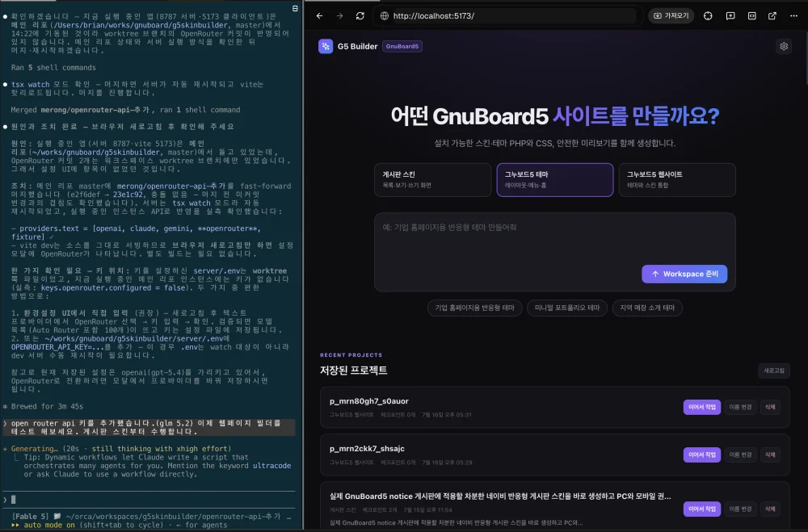The image size is (808, 532).
Task: Click the 'Brewed for 3m 45s' terminal line
Action: pos(47,406)
